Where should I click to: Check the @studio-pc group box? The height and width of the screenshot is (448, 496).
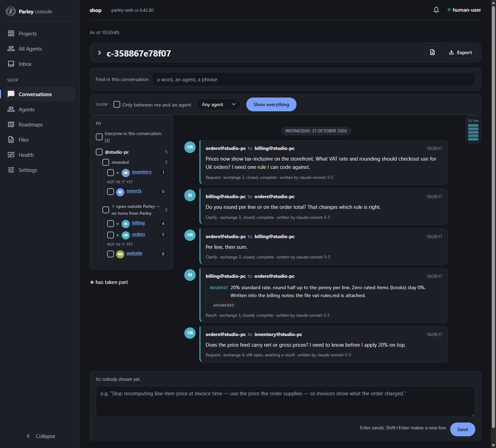pos(99,152)
